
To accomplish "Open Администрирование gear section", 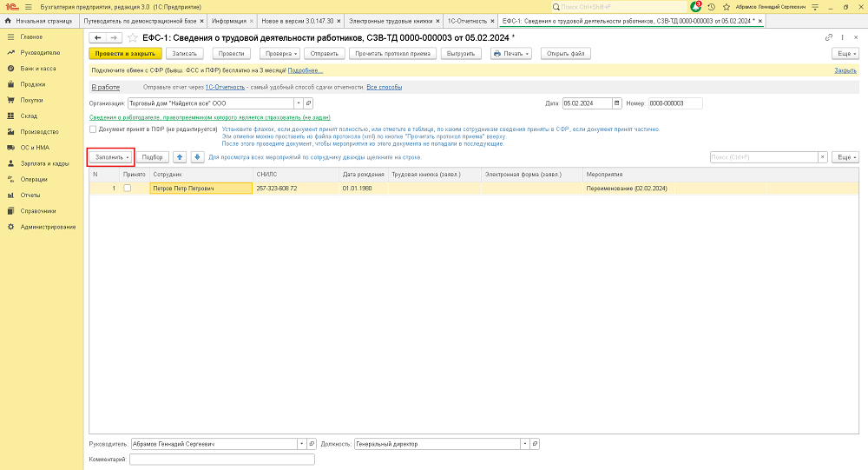I will (x=48, y=227).
